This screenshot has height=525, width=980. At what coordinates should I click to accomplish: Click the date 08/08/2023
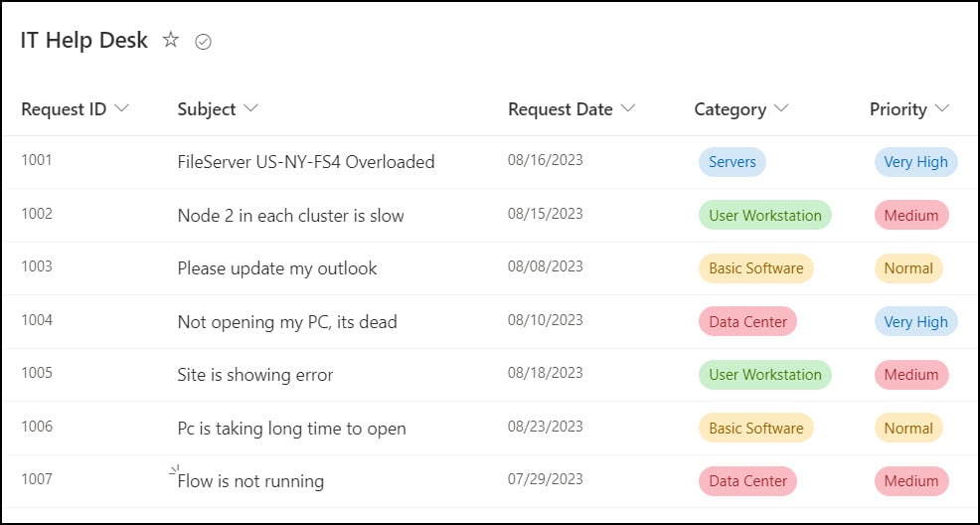[x=545, y=266]
